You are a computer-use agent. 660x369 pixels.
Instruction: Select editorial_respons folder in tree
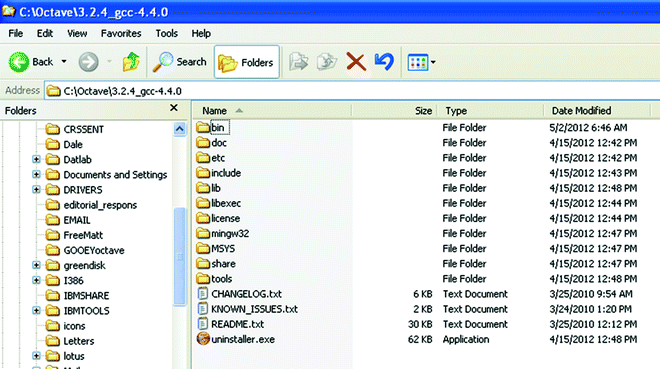[91, 205]
